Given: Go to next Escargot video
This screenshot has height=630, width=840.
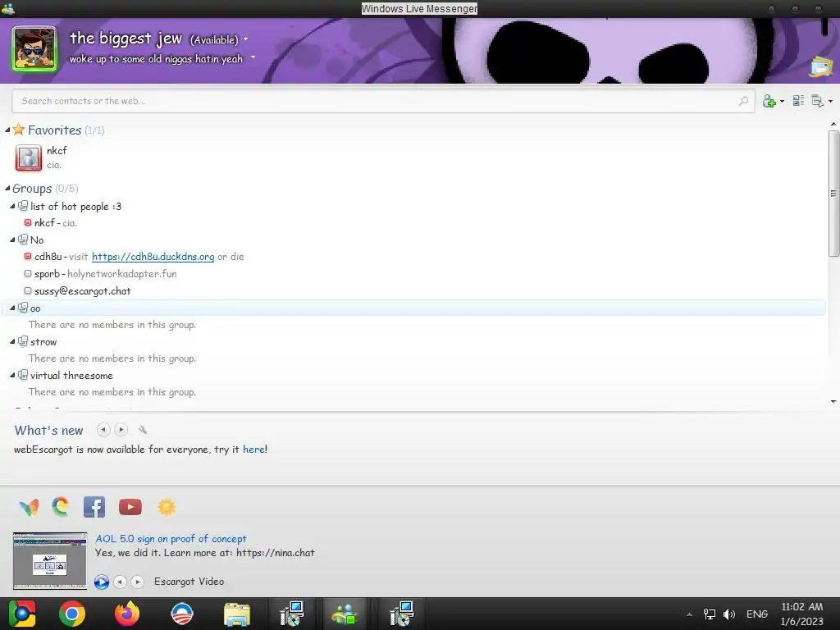Looking at the screenshot, I should coord(138,582).
